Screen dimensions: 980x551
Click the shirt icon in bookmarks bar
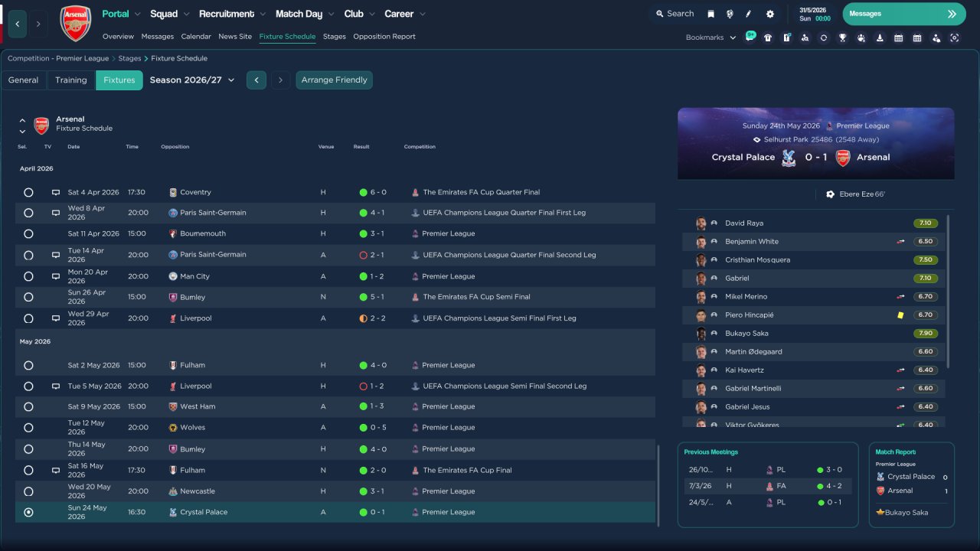click(x=768, y=37)
